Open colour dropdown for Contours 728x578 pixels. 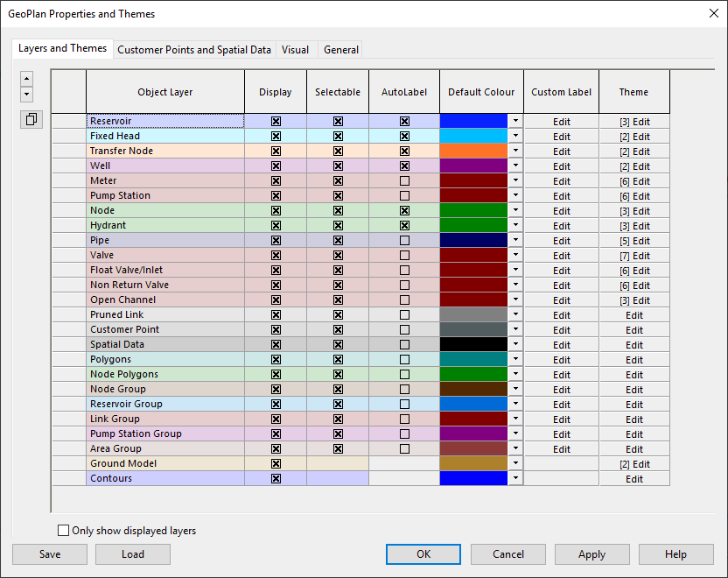[515, 478]
